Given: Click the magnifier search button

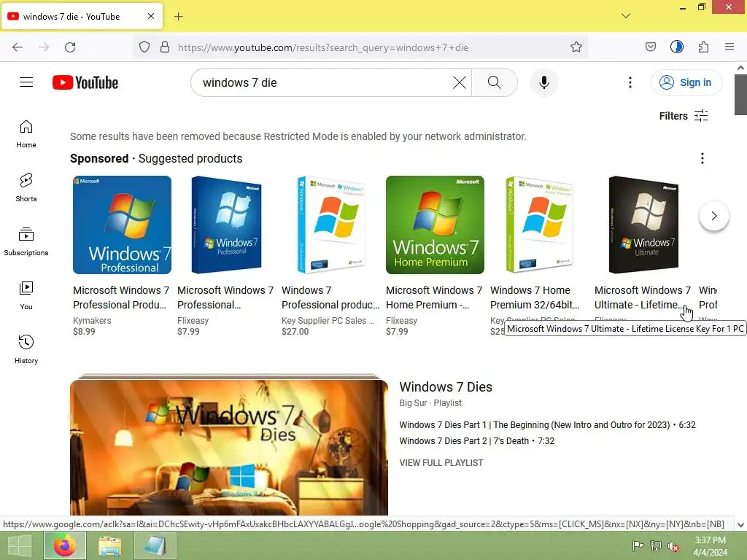Looking at the screenshot, I should coord(495,82).
